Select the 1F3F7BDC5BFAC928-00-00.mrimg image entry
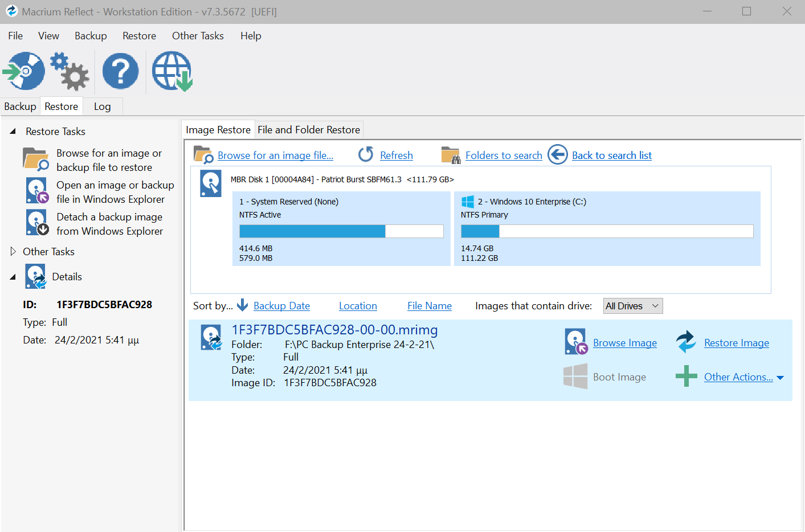 coord(491,360)
